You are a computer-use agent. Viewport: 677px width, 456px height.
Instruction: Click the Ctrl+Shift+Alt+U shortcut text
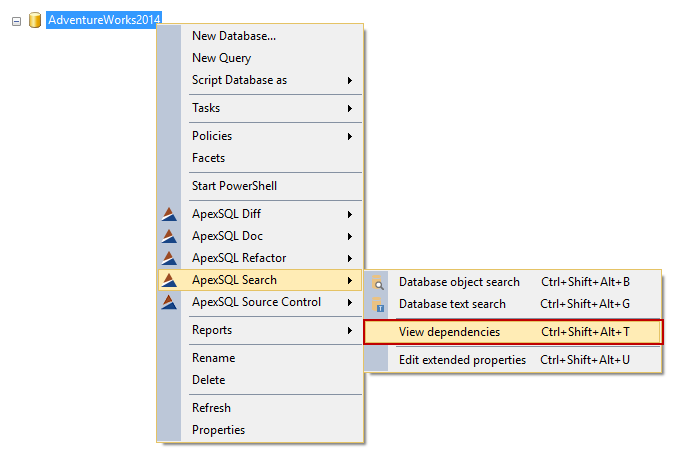pos(585,360)
